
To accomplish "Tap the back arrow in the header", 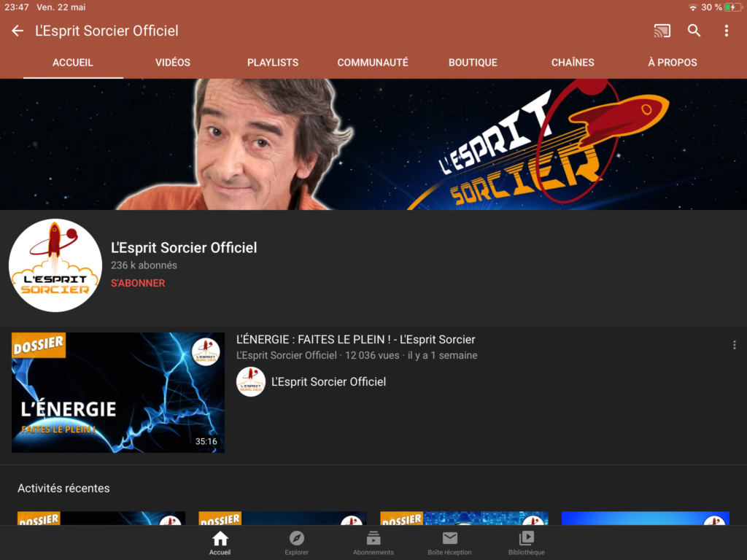I will point(18,31).
